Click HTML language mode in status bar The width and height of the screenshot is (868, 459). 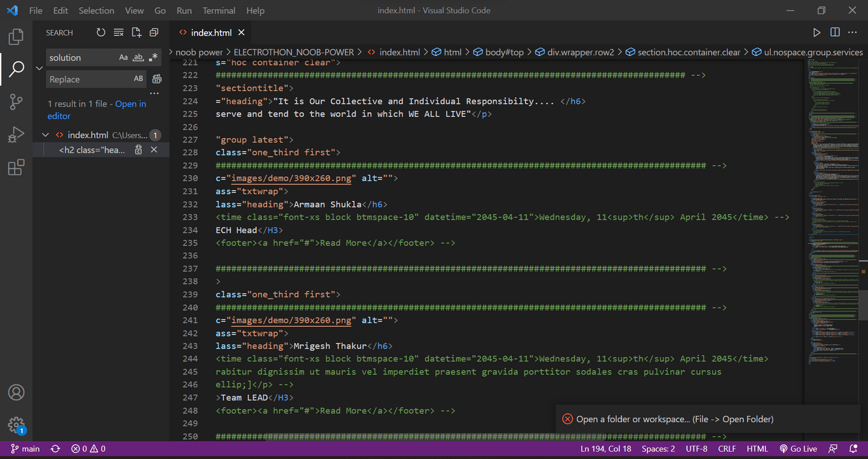point(757,449)
